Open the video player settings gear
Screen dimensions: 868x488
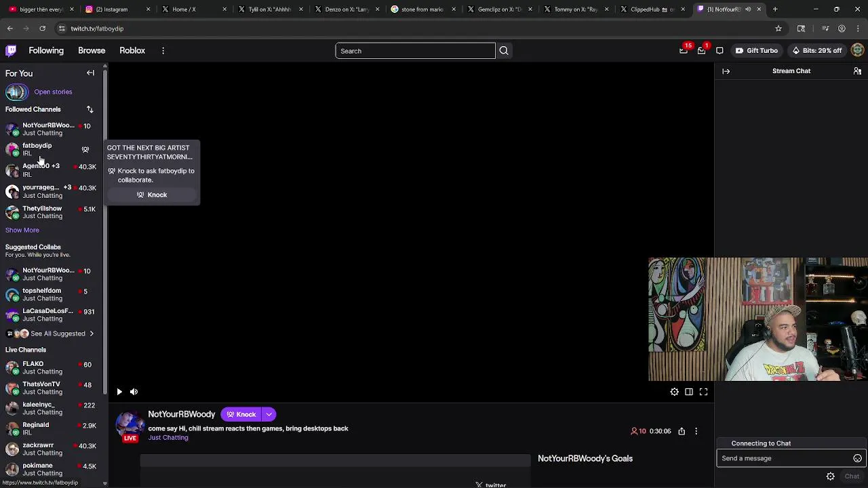pyautogui.click(x=674, y=392)
